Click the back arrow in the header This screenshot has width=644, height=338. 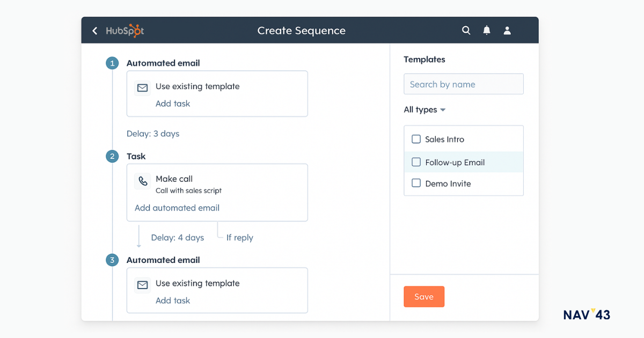[x=95, y=31]
